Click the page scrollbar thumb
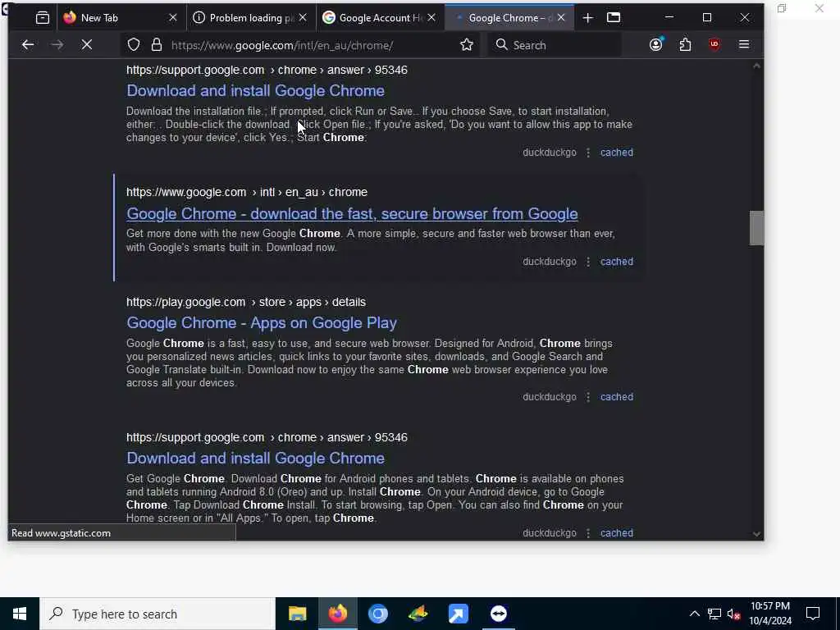 [x=756, y=228]
